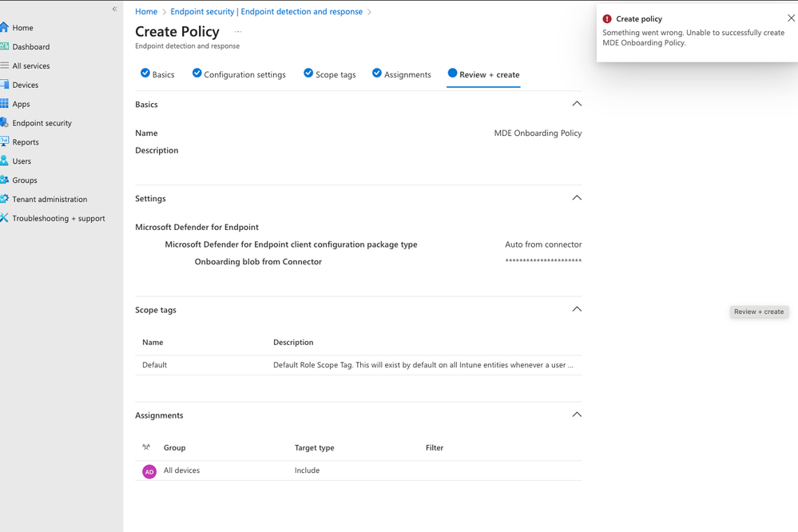Click the Include target type cell
798x532 pixels.
(307, 470)
